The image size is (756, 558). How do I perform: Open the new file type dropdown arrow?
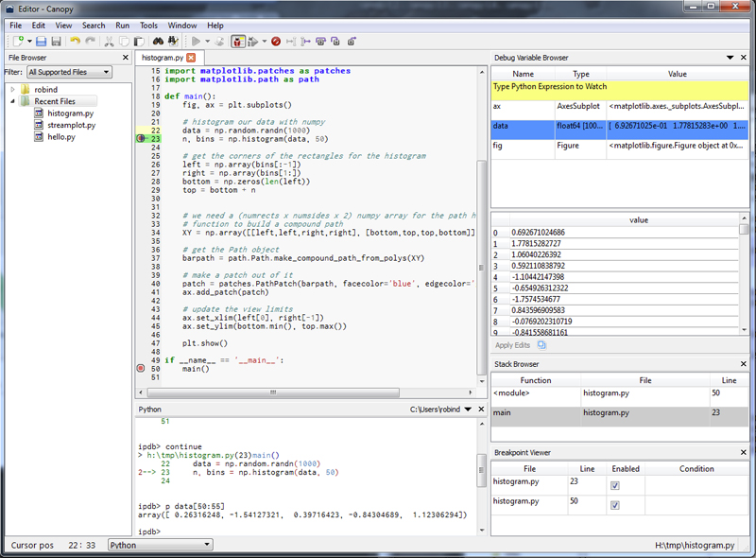point(29,42)
